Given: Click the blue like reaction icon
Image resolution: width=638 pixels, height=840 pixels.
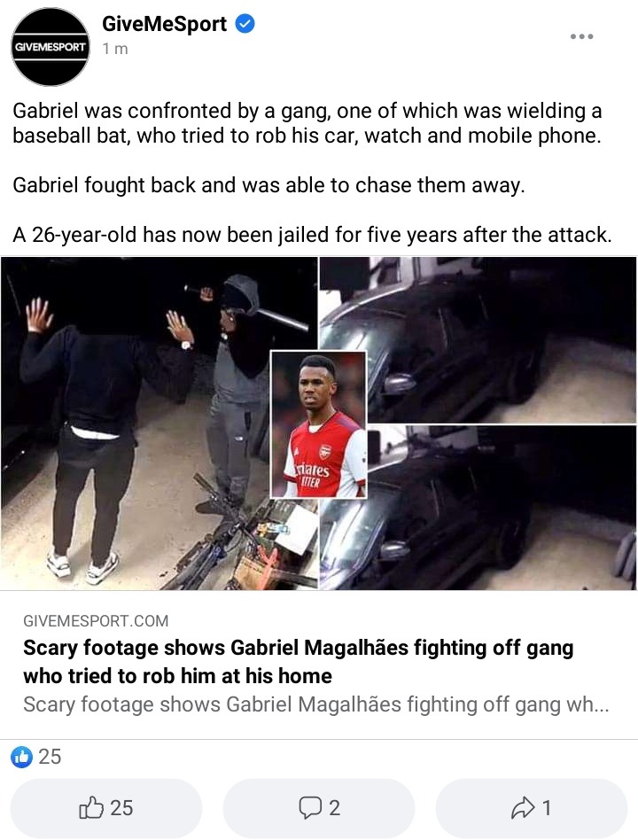Looking at the screenshot, I should click(x=22, y=757).
